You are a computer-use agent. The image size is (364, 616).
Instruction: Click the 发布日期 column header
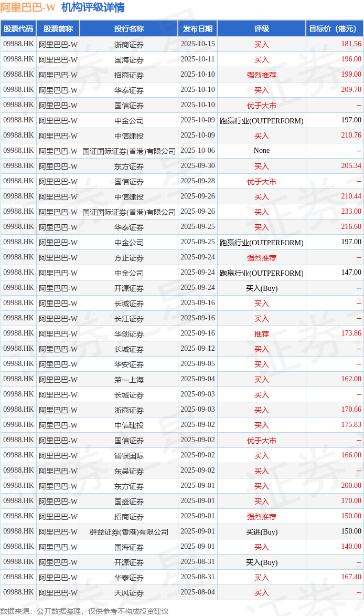point(198,29)
